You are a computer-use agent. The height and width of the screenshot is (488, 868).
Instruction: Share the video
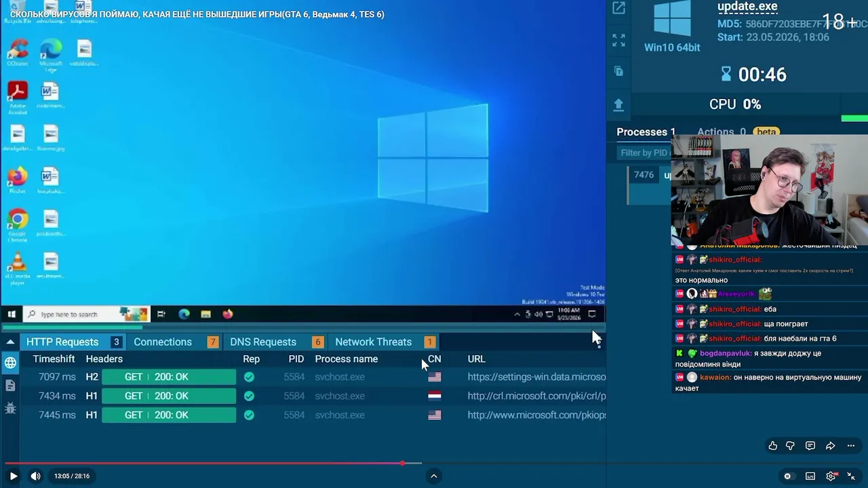pos(830,445)
